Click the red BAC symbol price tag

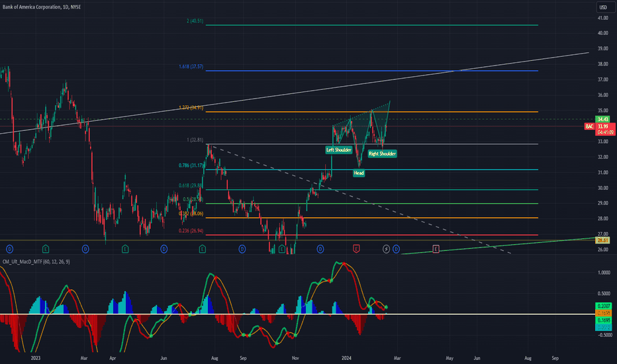click(x=589, y=126)
